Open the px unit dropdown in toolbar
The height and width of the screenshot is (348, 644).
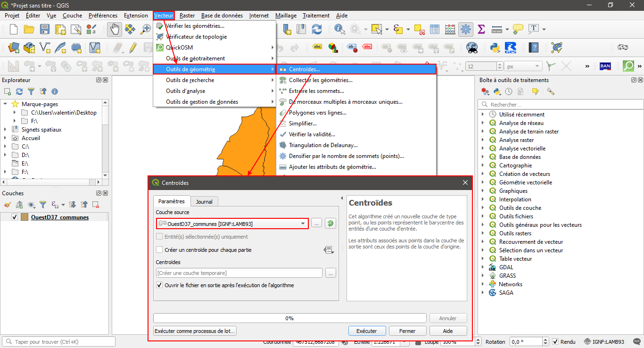523,66
